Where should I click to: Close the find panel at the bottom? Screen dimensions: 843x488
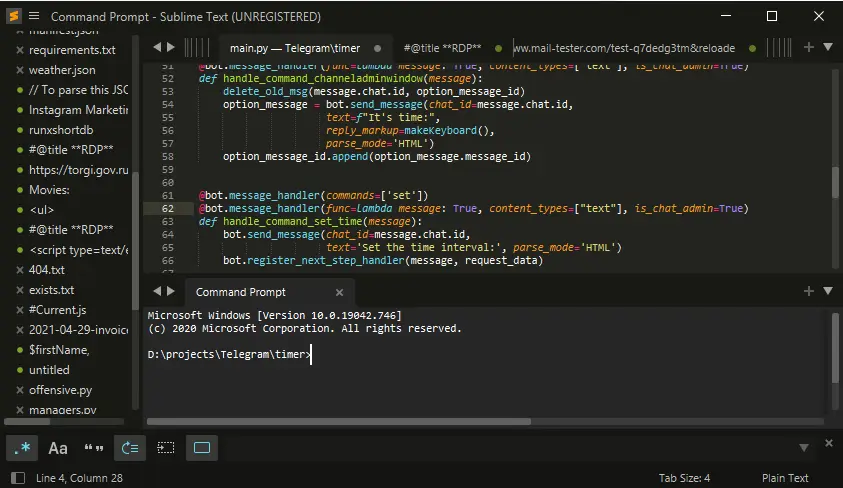tap(828, 442)
